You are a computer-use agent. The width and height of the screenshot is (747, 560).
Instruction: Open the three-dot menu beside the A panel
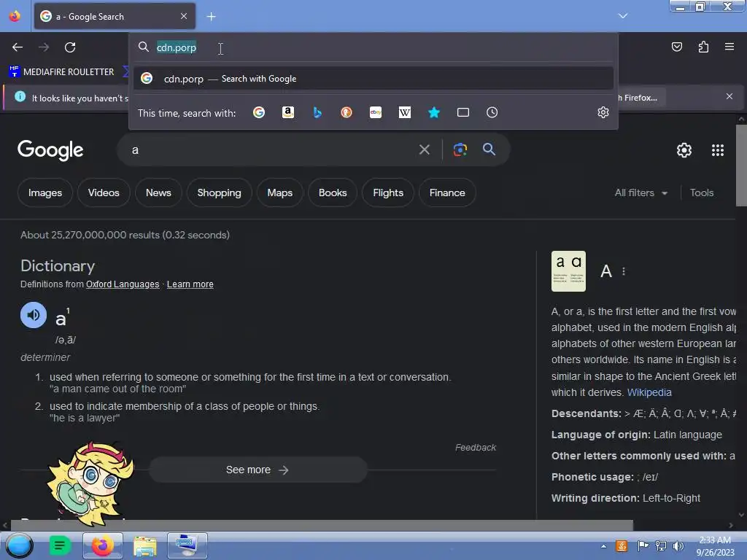pos(624,271)
